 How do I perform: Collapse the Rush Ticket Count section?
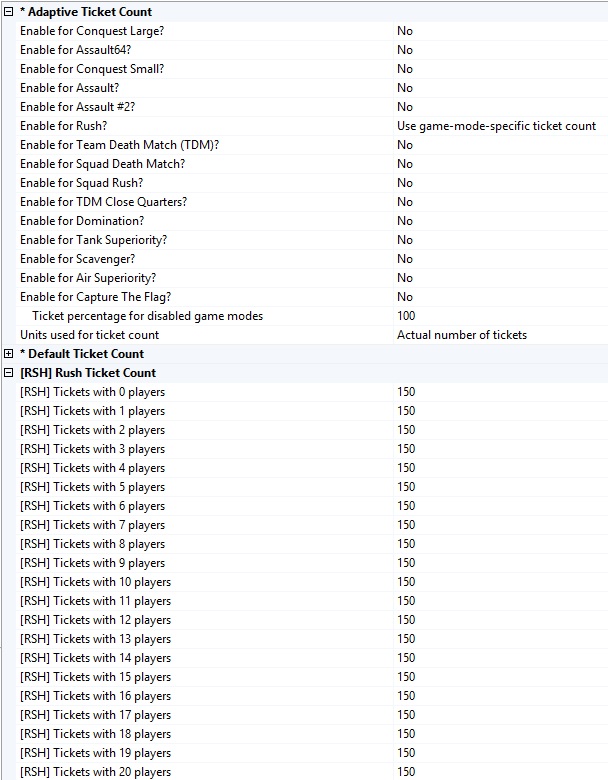9,373
